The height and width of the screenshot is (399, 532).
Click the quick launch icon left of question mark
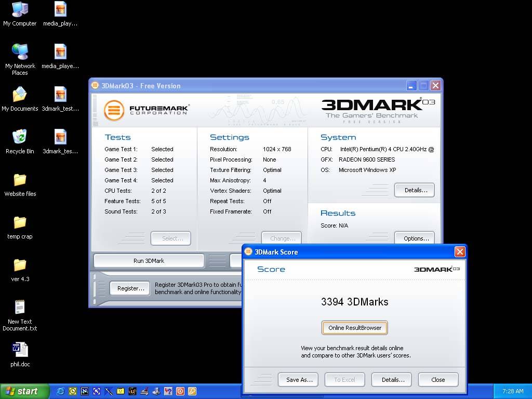156,391
